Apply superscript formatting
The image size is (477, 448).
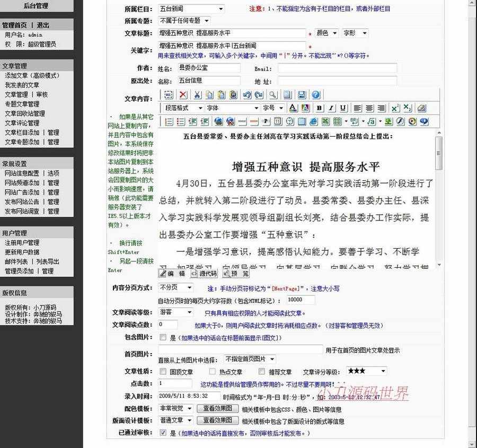pos(395,108)
